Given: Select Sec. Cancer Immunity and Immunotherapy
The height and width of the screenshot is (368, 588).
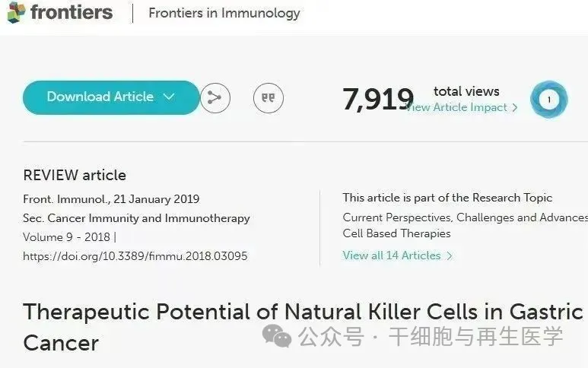Looking at the screenshot, I should click(136, 218).
